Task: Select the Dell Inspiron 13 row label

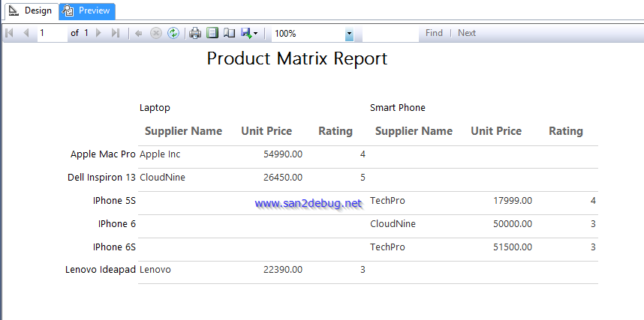Action: click(101, 177)
